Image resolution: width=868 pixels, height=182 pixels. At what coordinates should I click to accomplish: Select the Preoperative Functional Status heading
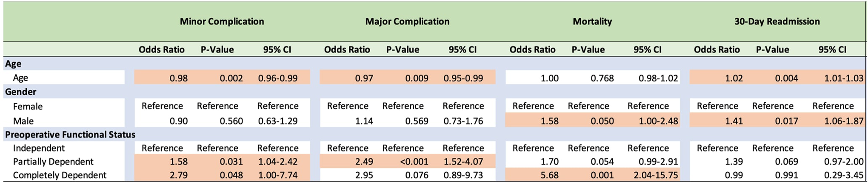70,135
